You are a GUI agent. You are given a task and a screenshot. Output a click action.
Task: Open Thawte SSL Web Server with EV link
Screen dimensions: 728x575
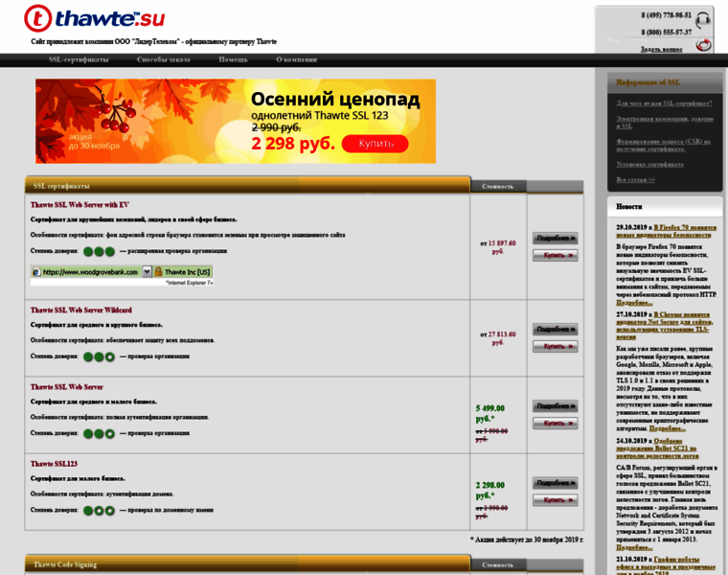80,205
